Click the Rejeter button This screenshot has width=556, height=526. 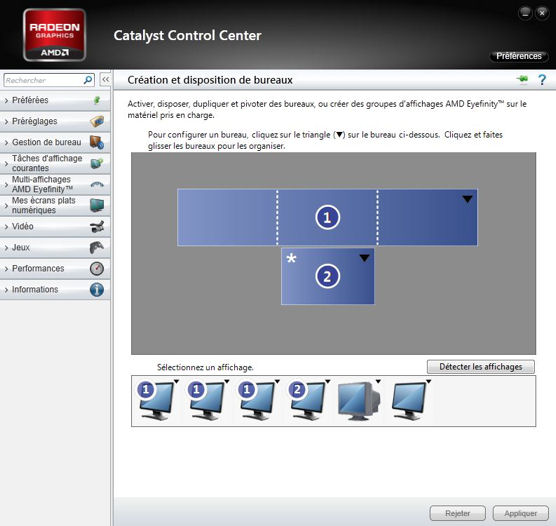[x=457, y=513]
